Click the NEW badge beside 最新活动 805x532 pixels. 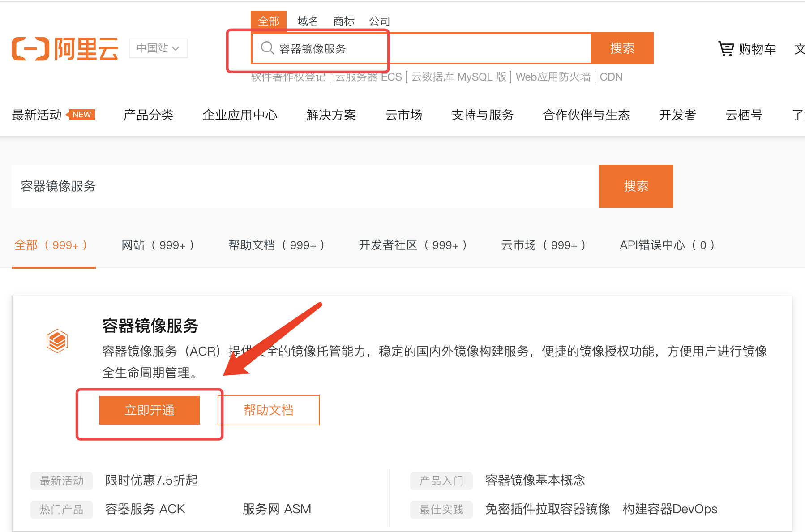click(81, 115)
